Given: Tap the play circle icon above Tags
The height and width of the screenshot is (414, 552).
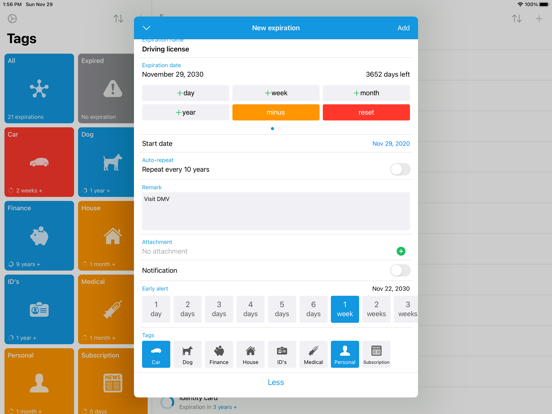Looking at the screenshot, I should pyautogui.click(x=12, y=19).
